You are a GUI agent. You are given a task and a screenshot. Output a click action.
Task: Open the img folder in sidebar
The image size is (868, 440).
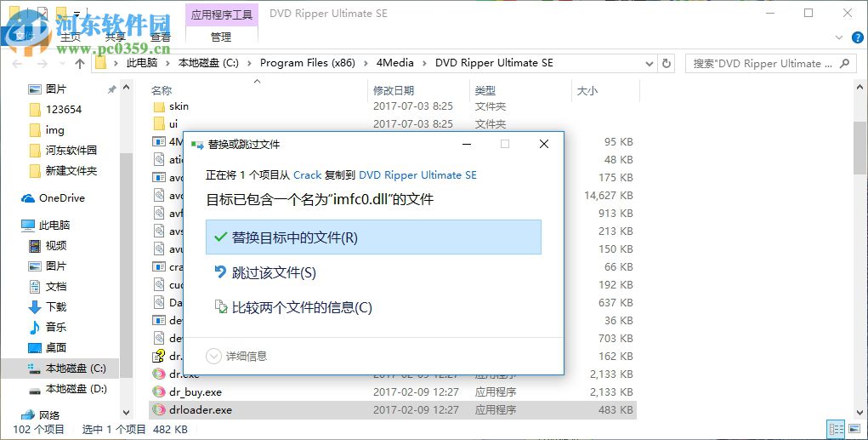(54, 129)
